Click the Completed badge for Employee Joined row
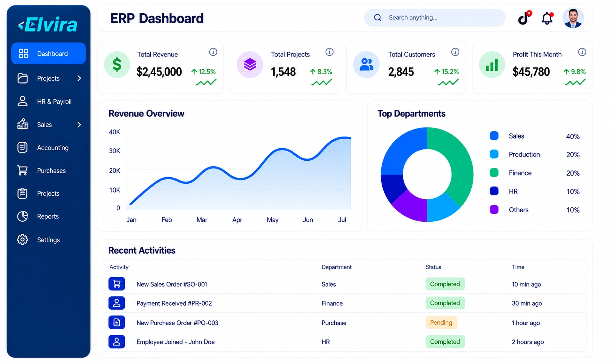The image size is (613, 364). click(445, 342)
